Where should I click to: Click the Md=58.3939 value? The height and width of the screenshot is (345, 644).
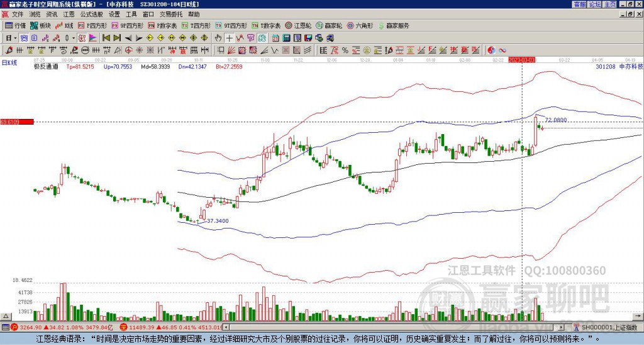point(155,67)
